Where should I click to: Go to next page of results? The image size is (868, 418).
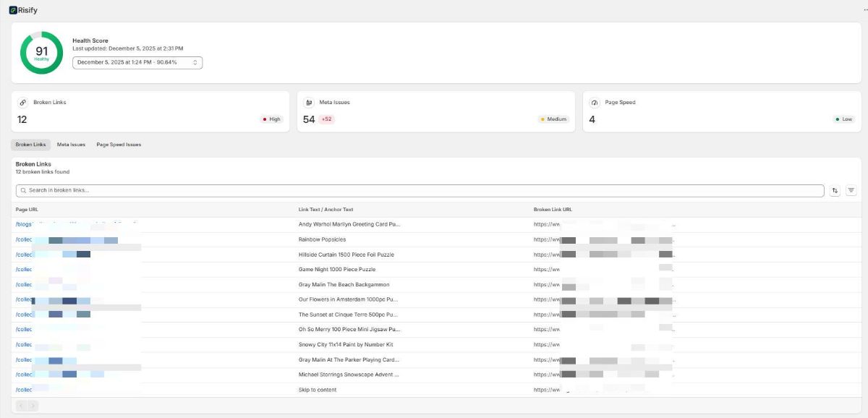point(33,406)
